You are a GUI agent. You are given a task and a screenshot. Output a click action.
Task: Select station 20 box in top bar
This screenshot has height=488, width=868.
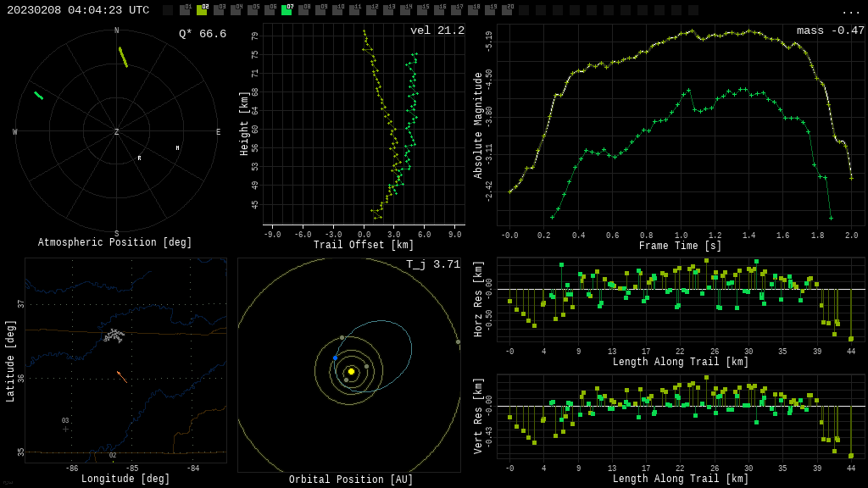[x=507, y=10]
